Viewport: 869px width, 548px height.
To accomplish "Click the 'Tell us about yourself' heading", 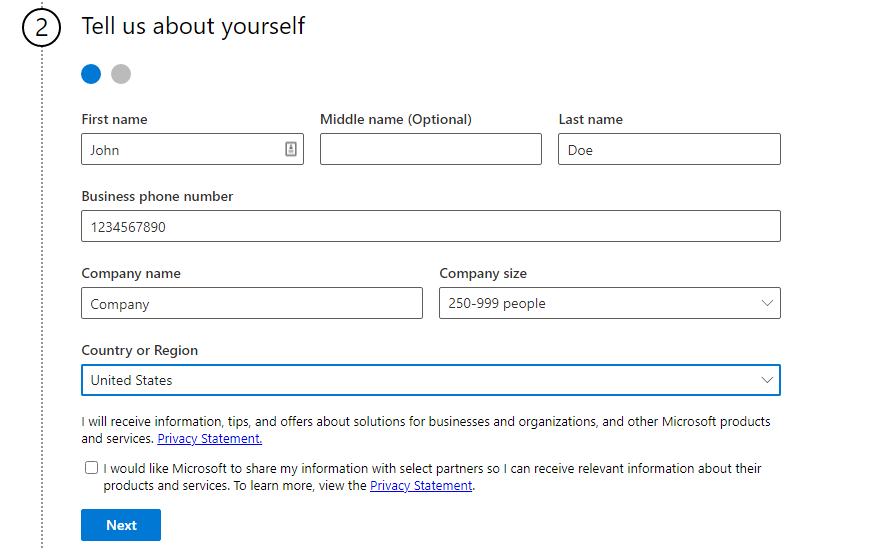I will point(193,26).
